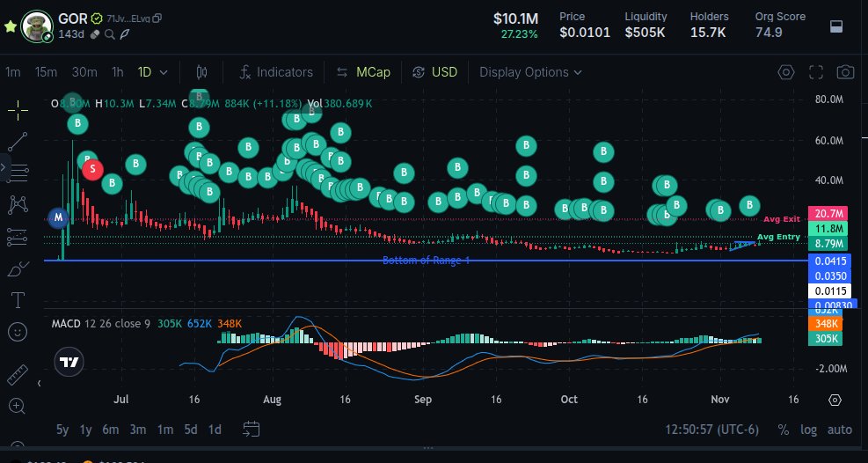Open the candlestick chart type selector

click(x=201, y=72)
